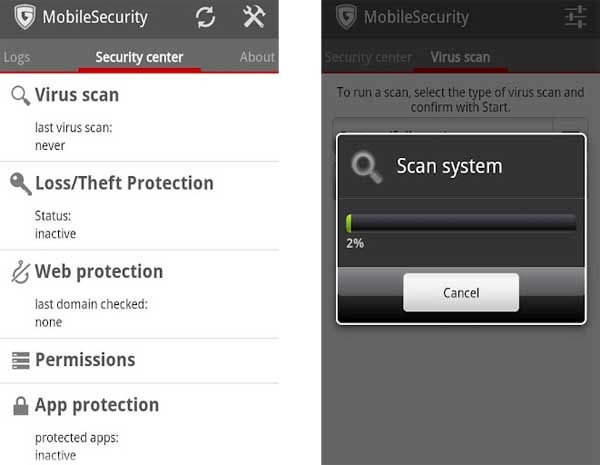Viewport: 600px width, 465px height.
Task: Go to the dimmed Security center tab
Action: click(x=368, y=57)
